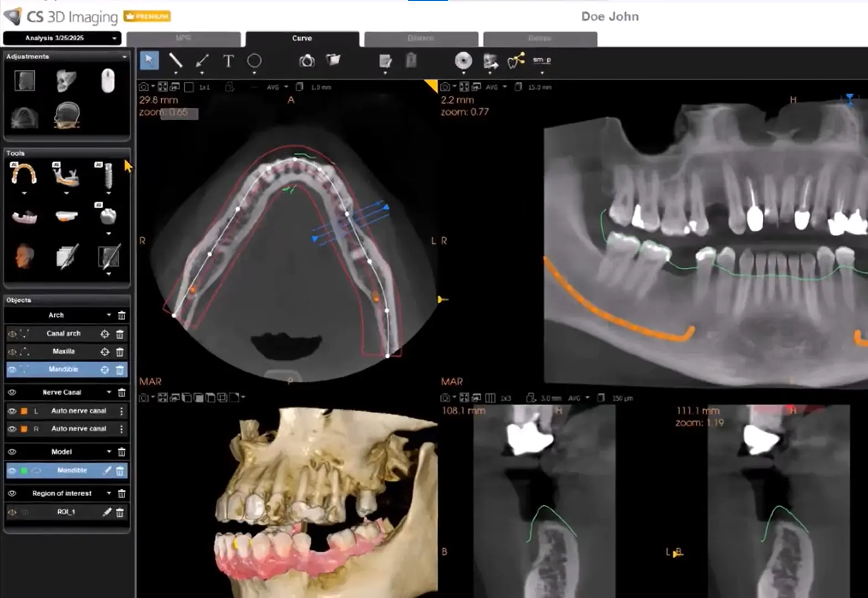868x598 pixels.
Task: Select the Circle drawing tool
Action: point(254,61)
